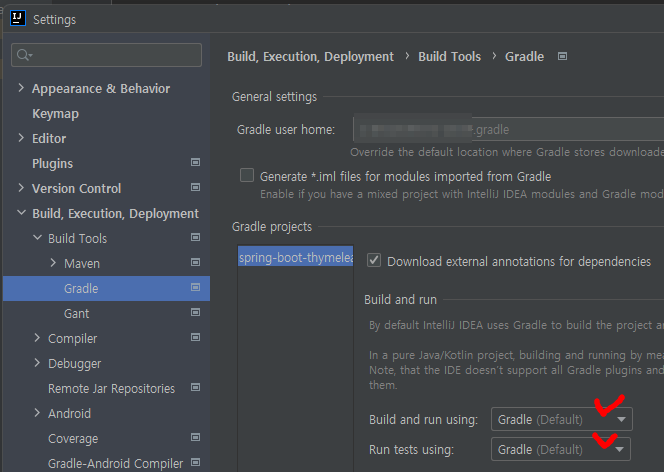664x472 pixels.
Task: Collapse Build, Execution, Deployment section
Action: click(x=21, y=213)
